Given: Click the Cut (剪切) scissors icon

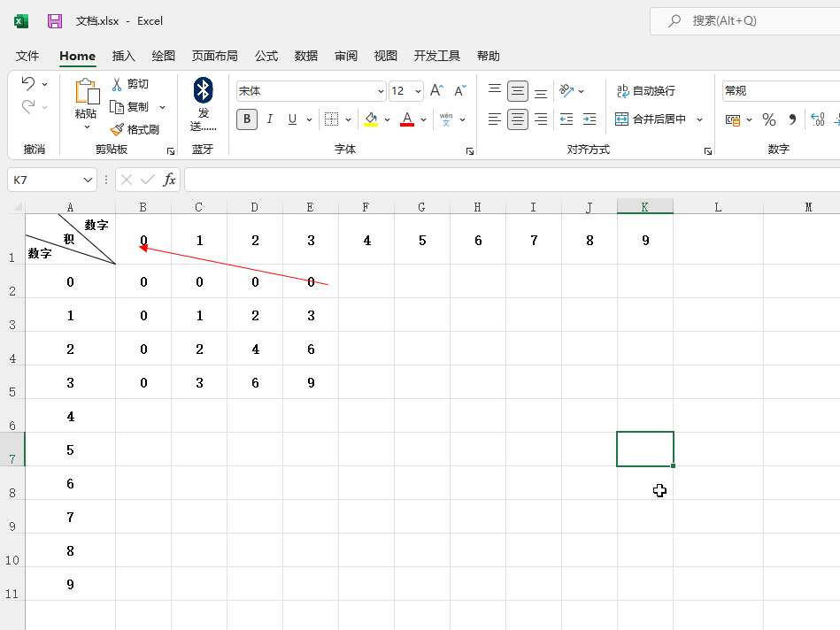Looking at the screenshot, I should click(117, 84).
